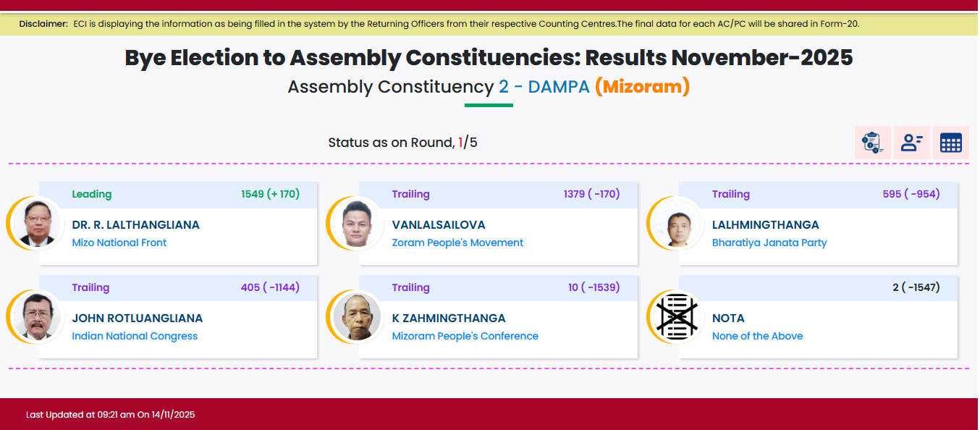
Task: Click the Zoram People's Movement party name
Action: [x=457, y=243]
